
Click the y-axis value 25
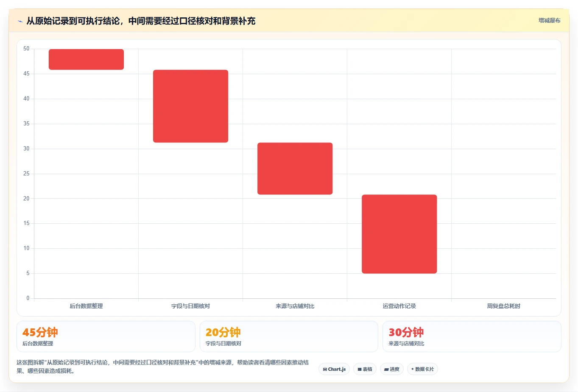pyautogui.click(x=26, y=174)
